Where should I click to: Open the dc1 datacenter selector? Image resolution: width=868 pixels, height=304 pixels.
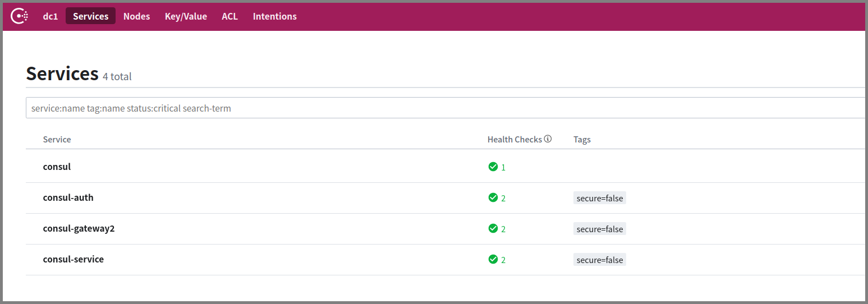(50, 16)
